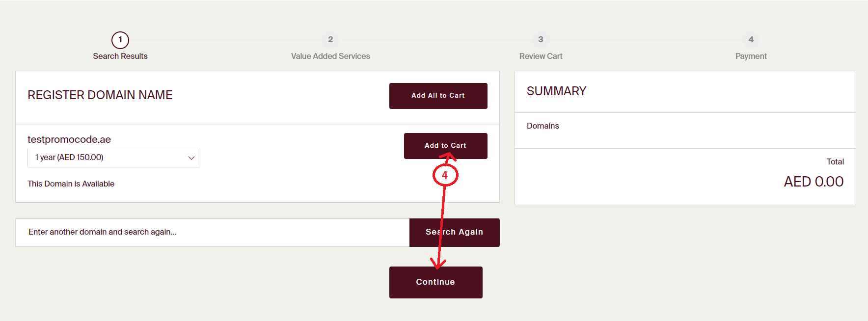The image size is (868, 321).
Task: Open the Search Results step label
Action: click(120, 56)
